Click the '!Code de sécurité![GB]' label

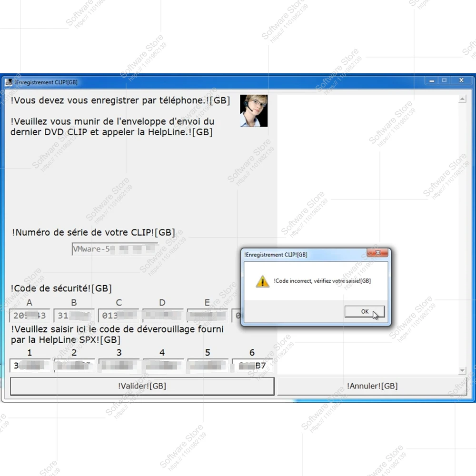(x=61, y=288)
